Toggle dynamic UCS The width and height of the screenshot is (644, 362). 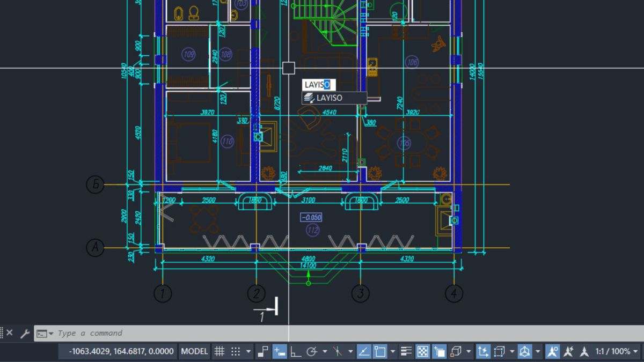click(x=482, y=351)
